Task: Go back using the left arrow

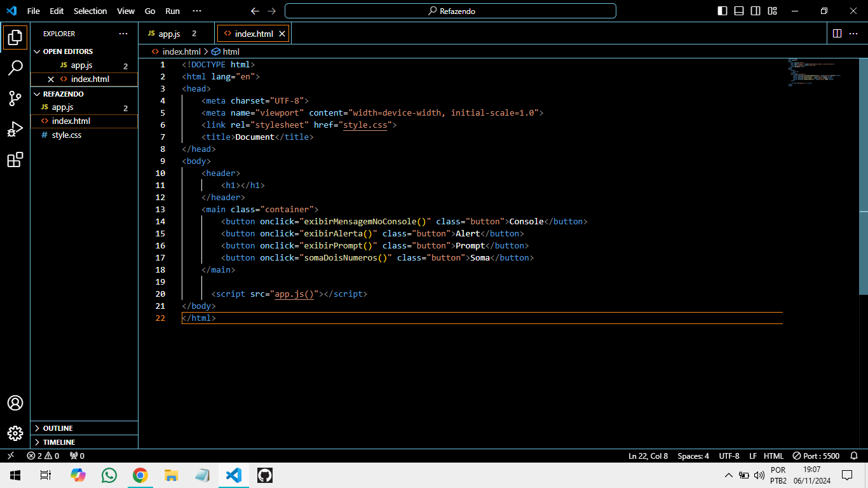Action: point(255,11)
